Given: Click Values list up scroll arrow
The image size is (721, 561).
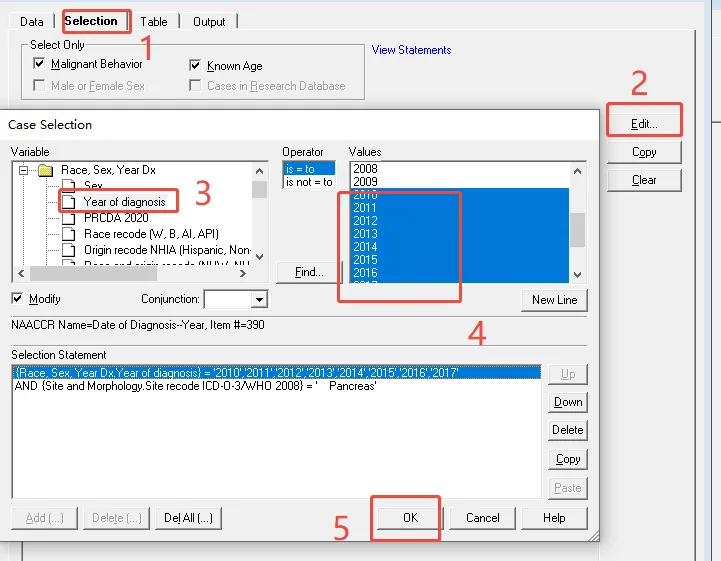Looking at the screenshot, I should click(578, 171).
